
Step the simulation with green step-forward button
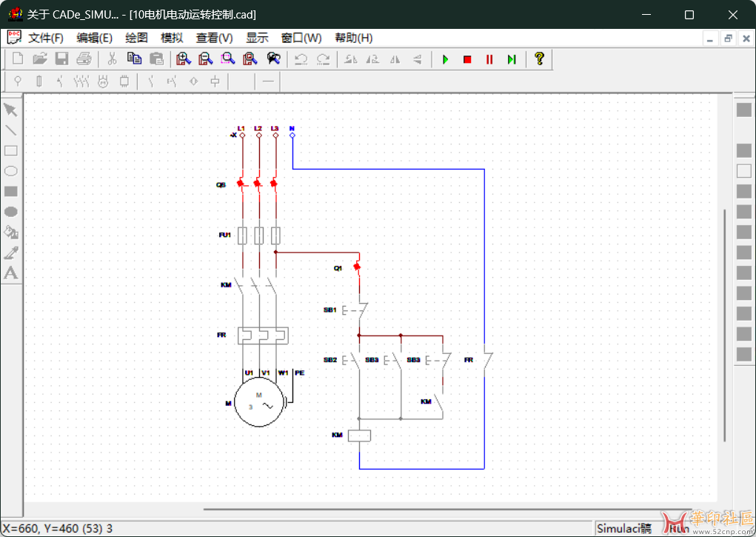(512, 59)
